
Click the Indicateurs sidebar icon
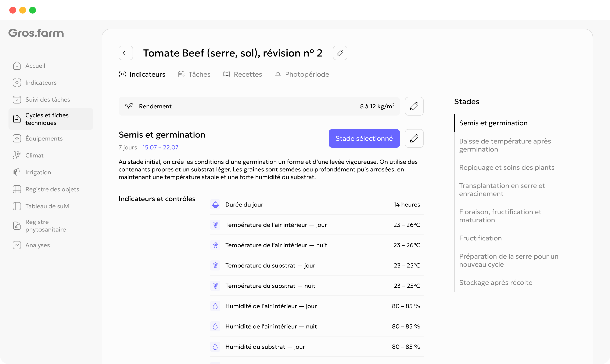[17, 83]
